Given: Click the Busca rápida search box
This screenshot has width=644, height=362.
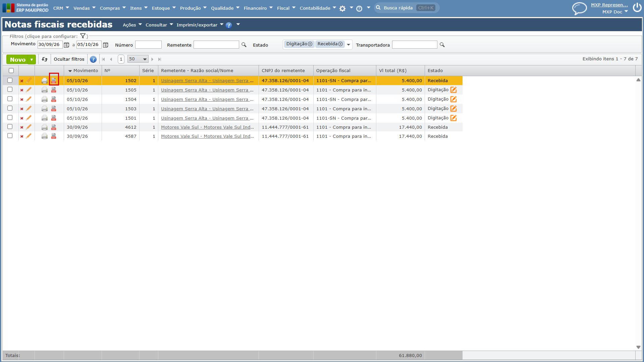Looking at the screenshot, I should coord(407,8).
